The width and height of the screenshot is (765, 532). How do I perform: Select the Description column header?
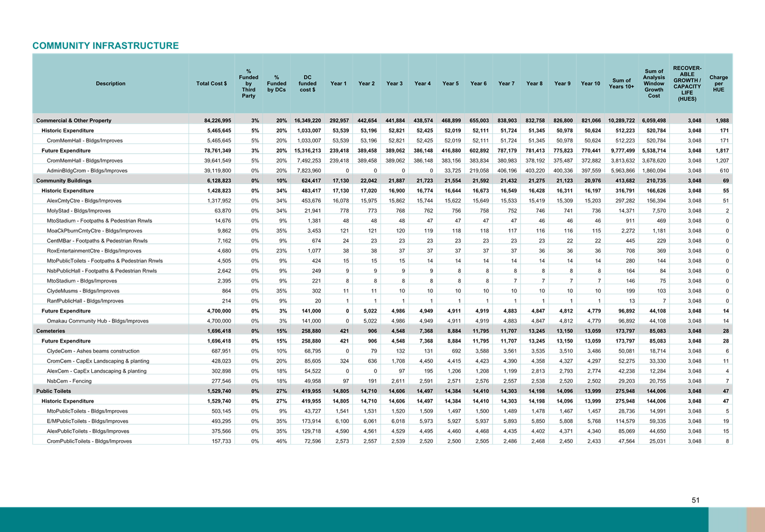pos(110,84)
